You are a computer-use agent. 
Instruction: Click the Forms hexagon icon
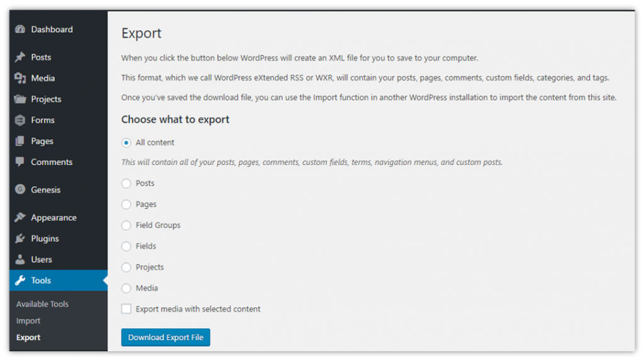pyautogui.click(x=19, y=120)
